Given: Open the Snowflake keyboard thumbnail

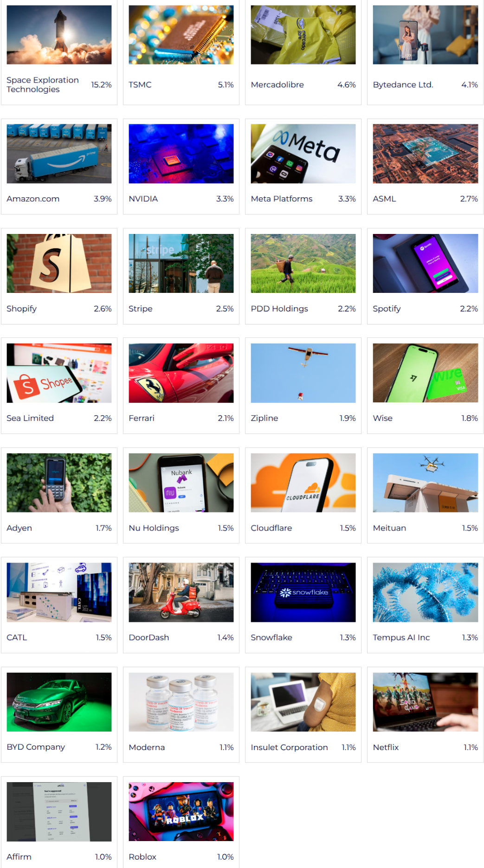Looking at the screenshot, I should click(303, 592).
